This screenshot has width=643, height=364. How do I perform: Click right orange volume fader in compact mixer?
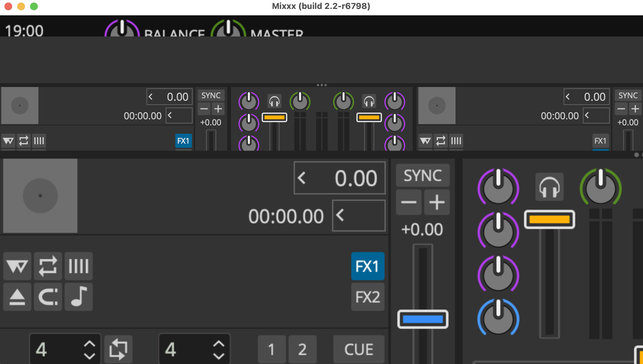pyautogui.click(x=369, y=117)
